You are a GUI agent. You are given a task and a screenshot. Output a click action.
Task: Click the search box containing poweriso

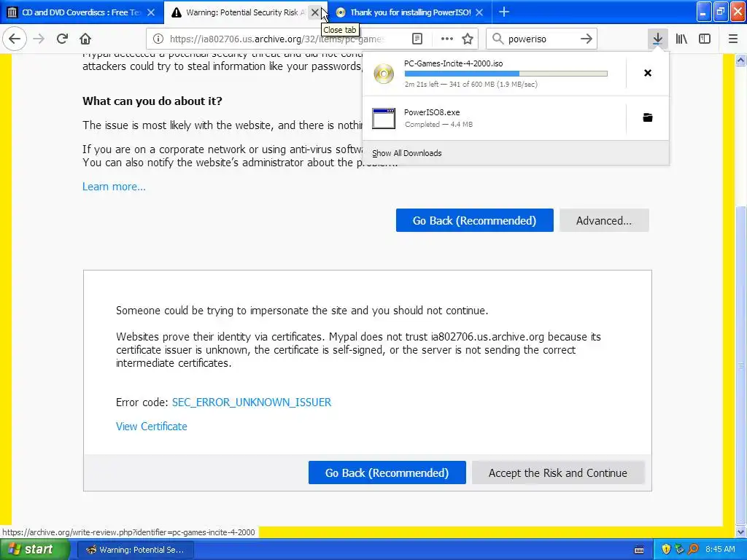(542, 39)
